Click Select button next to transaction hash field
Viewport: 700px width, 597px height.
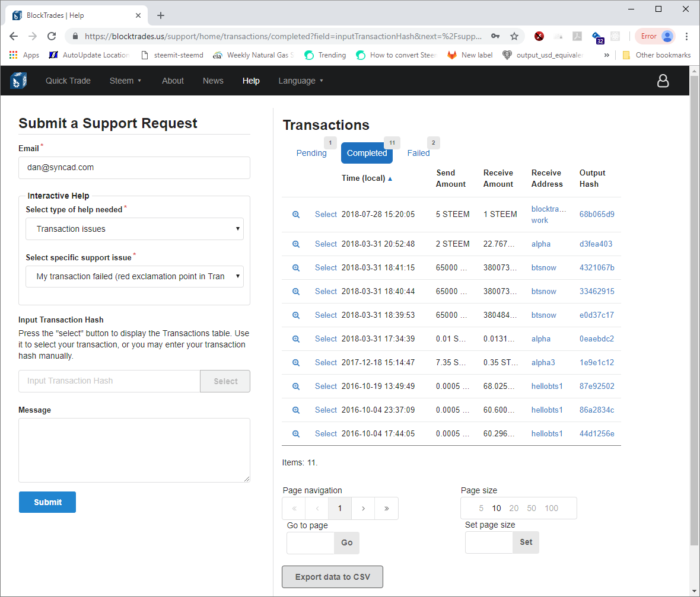[x=225, y=381]
